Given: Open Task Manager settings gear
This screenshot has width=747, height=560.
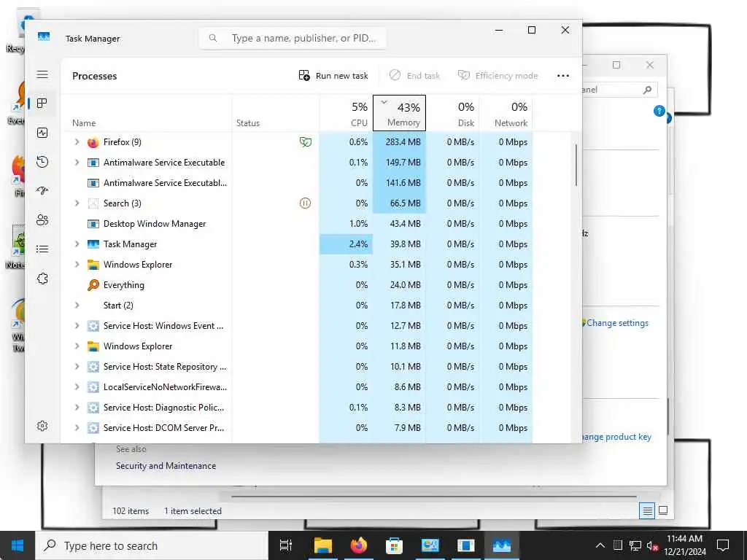Looking at the screenshot, I should coord(42,426).
